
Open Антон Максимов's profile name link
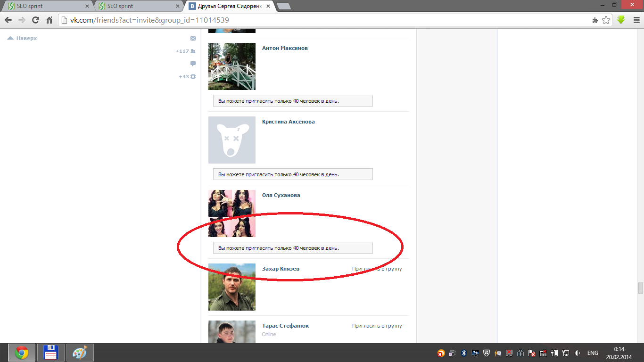coord(285,48)
